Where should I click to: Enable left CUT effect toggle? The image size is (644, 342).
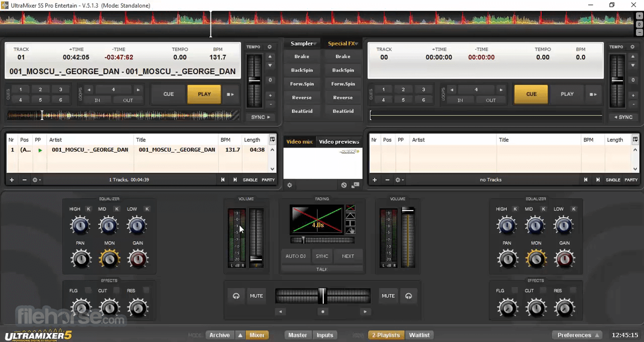(x=116, y=291)
